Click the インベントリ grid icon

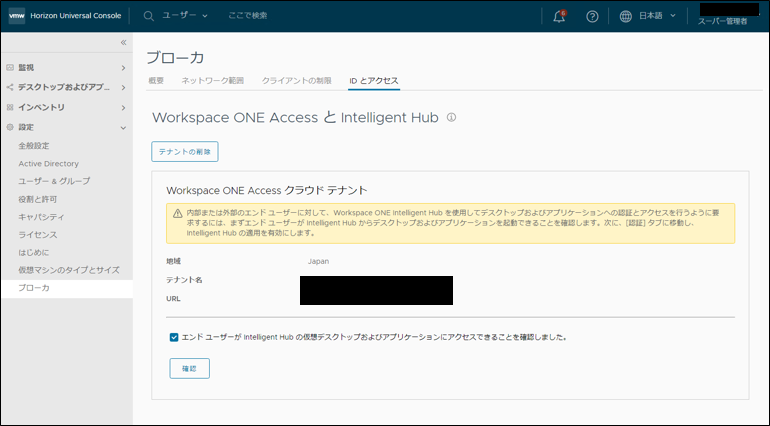[x=10, y=107]
